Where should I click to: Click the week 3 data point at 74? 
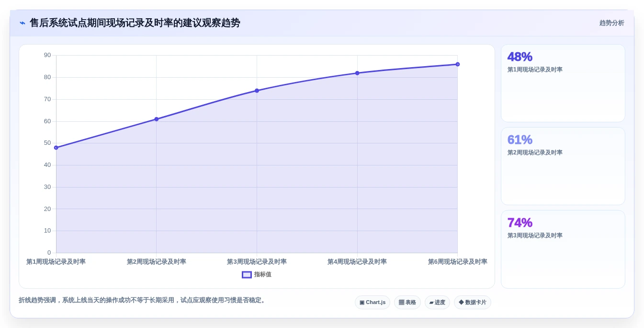click(257, 91)
